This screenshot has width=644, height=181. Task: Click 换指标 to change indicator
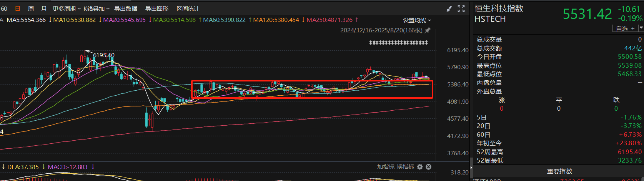click(x=405, y=167)
